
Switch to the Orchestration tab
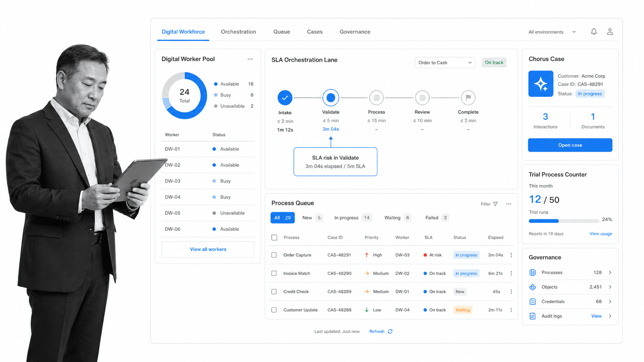point(238,32)
